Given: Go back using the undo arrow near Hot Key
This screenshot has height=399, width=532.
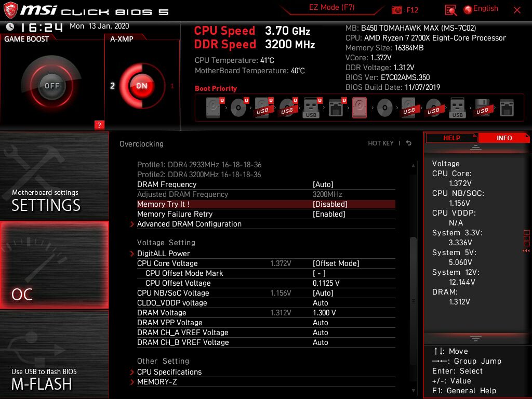Looking at the screenshot, I should [409, 143].
